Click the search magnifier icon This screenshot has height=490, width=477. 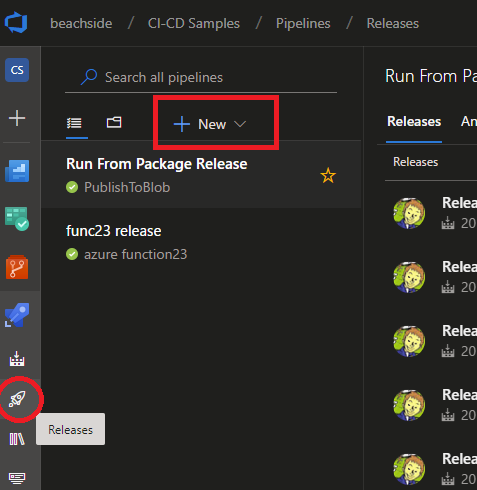click(x=89, y=77)
